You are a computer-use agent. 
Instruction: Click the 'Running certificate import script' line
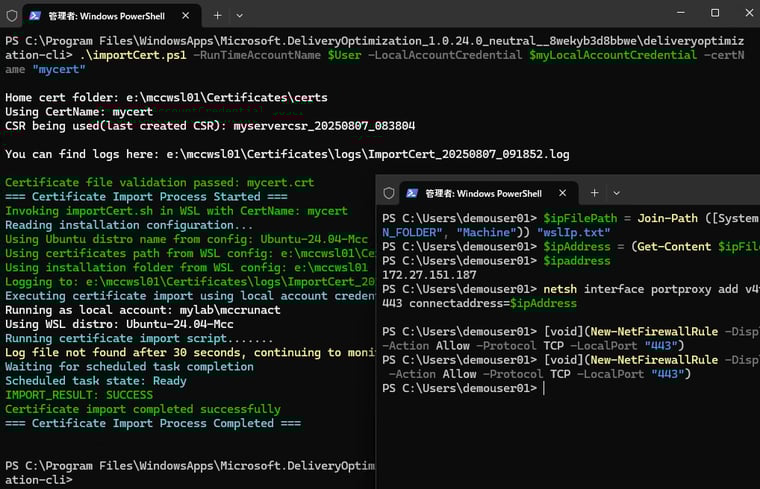pyautogui.click(x=139, y=338)
